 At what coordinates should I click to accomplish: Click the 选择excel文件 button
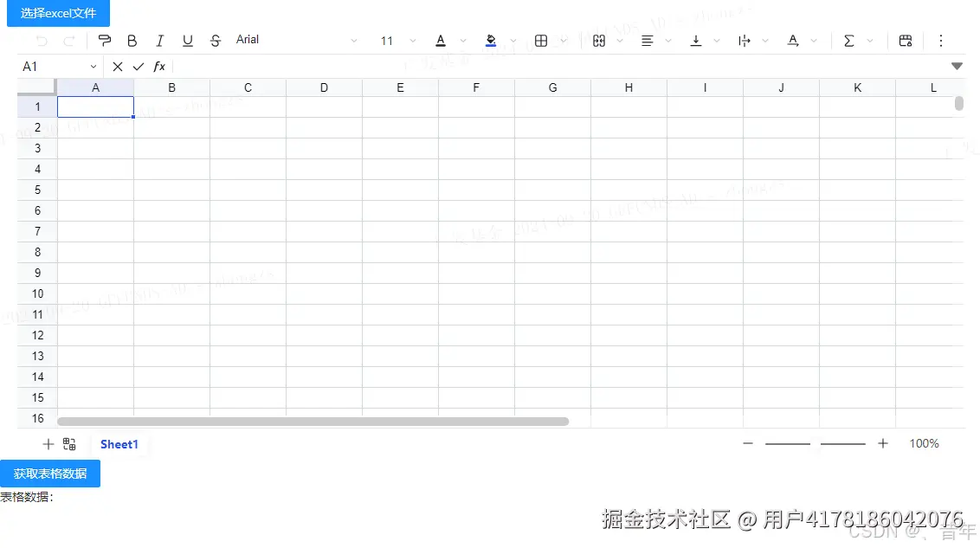click(x=57, y=13)
